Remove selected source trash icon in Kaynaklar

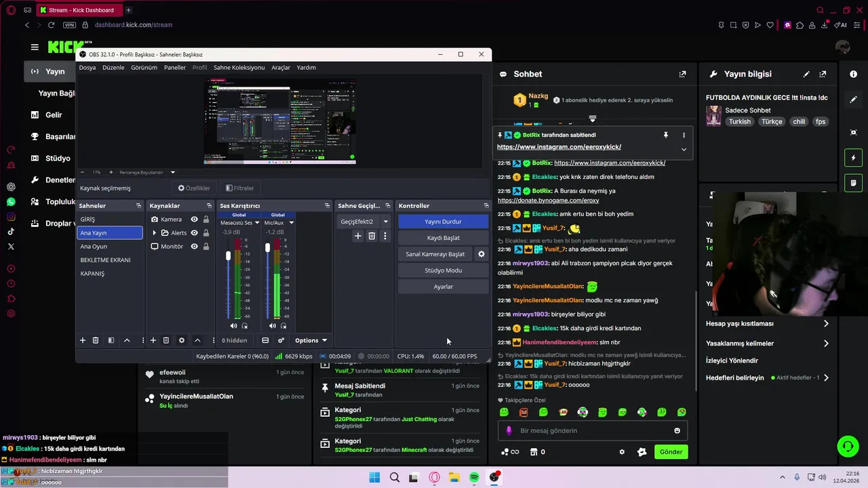(x=166, y=340)
